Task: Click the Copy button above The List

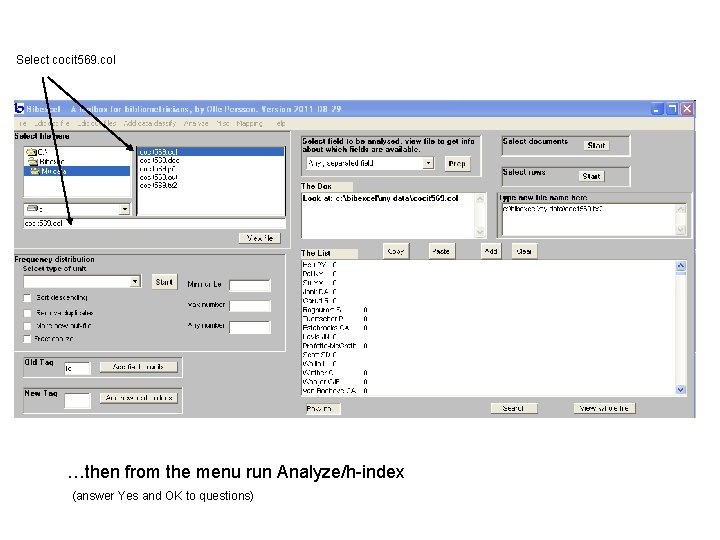Action: [x=395, y=251]
